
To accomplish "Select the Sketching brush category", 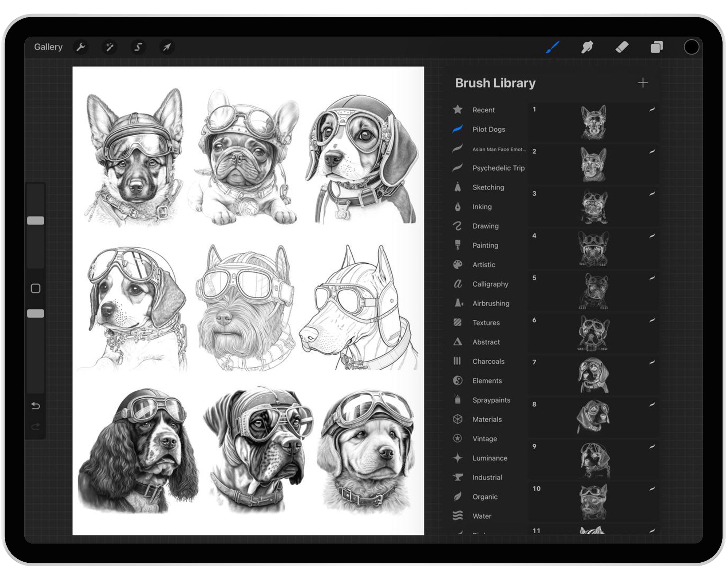I will pos(488,187).
